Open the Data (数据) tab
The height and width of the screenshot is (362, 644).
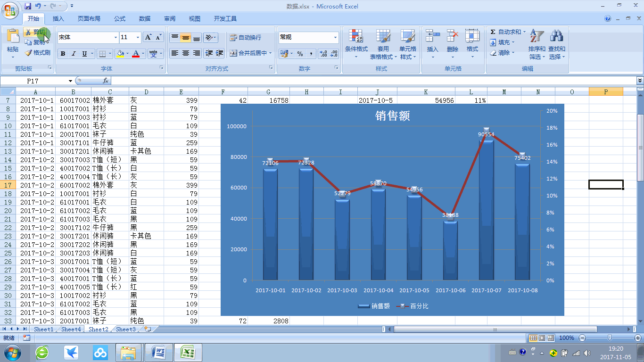pyautogui.click(x=145, y=19)
